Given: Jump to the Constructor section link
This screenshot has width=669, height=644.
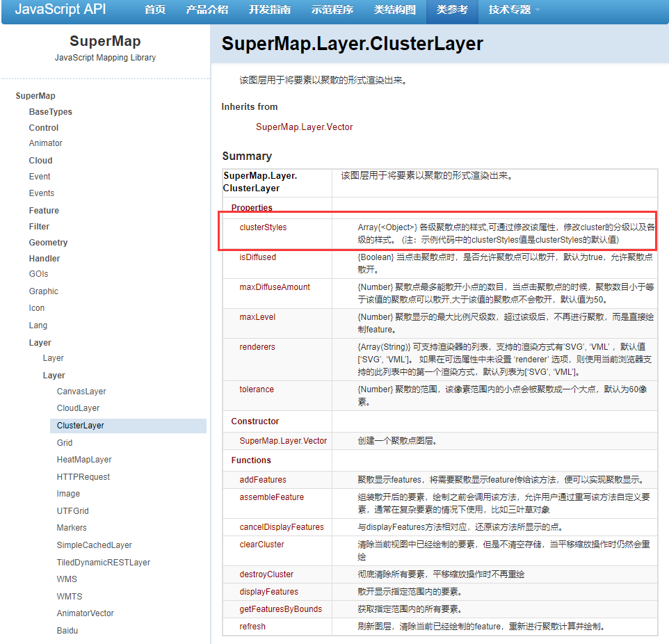Looking at the screenshot, I should (255, 421).
